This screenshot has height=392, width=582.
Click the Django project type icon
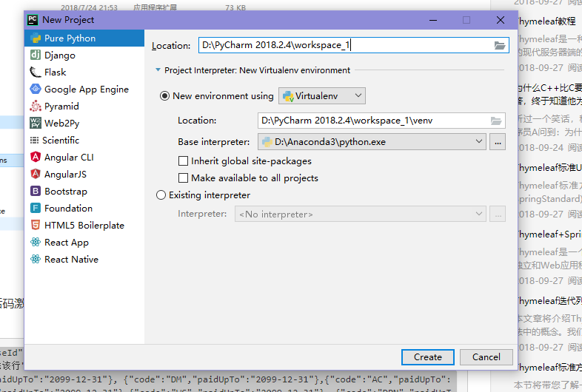pos(36,55)
